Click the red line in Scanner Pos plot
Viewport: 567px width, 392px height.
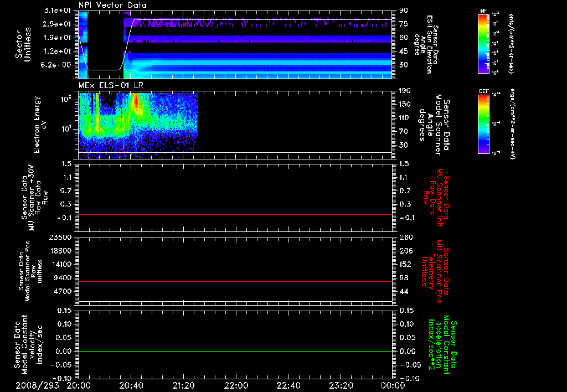point(235,281)
